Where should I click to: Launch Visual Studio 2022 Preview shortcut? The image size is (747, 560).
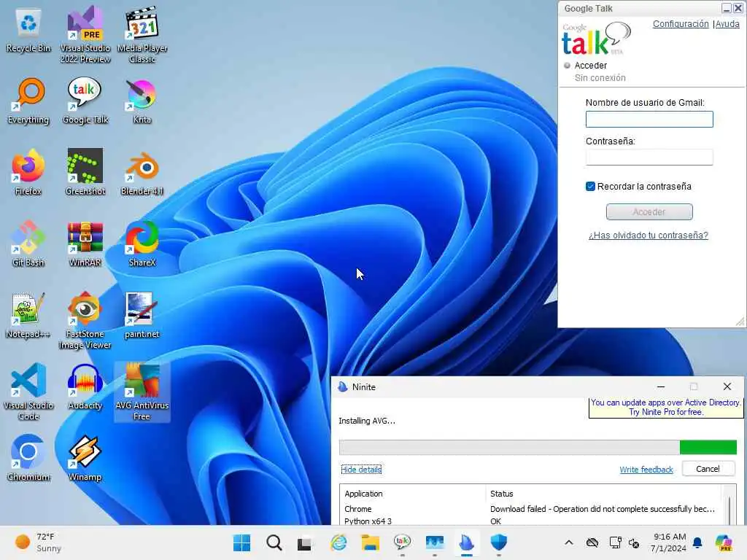coord(85,35)
